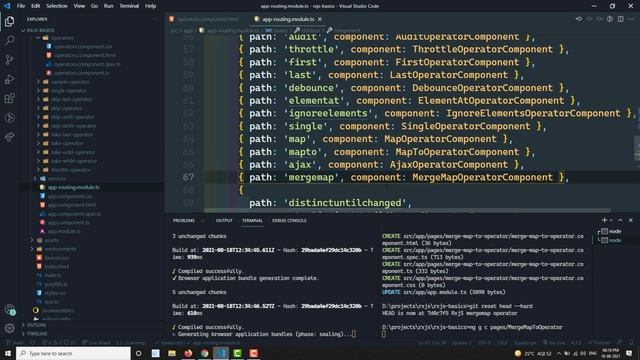
Task: Open operators.component.css in explorer
Action: 83,47
